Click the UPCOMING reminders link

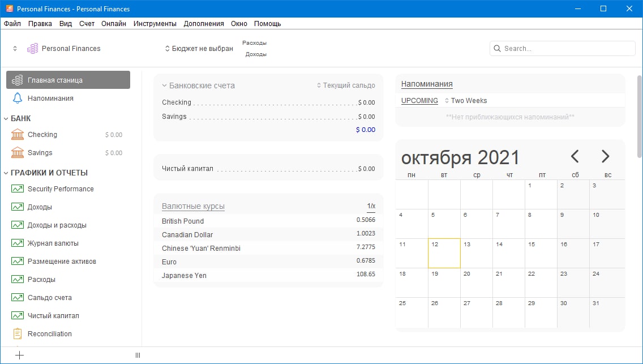419,100
